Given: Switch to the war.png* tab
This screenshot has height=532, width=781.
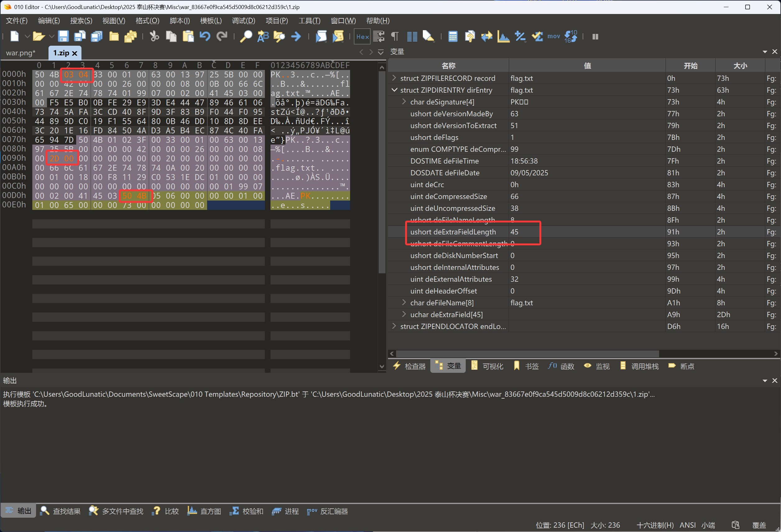Looking at the screenshot, I should tap(21, 53).
